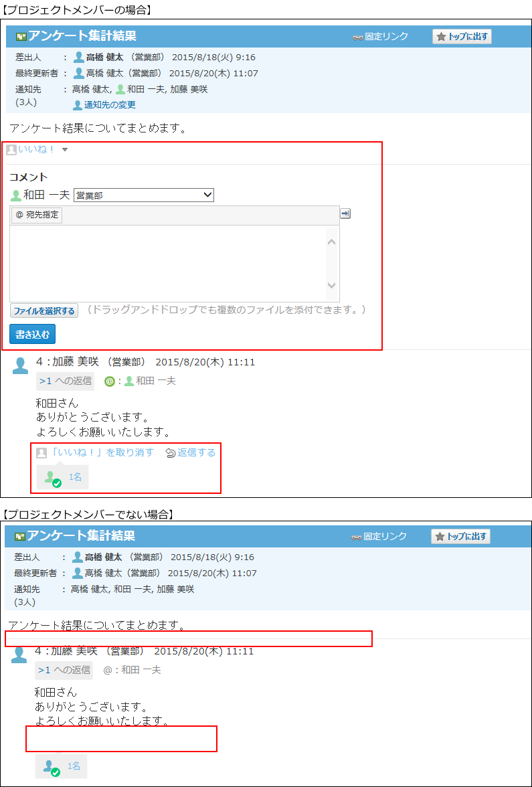Click >1 への返信 in the top panel comment

click(66, 381)
